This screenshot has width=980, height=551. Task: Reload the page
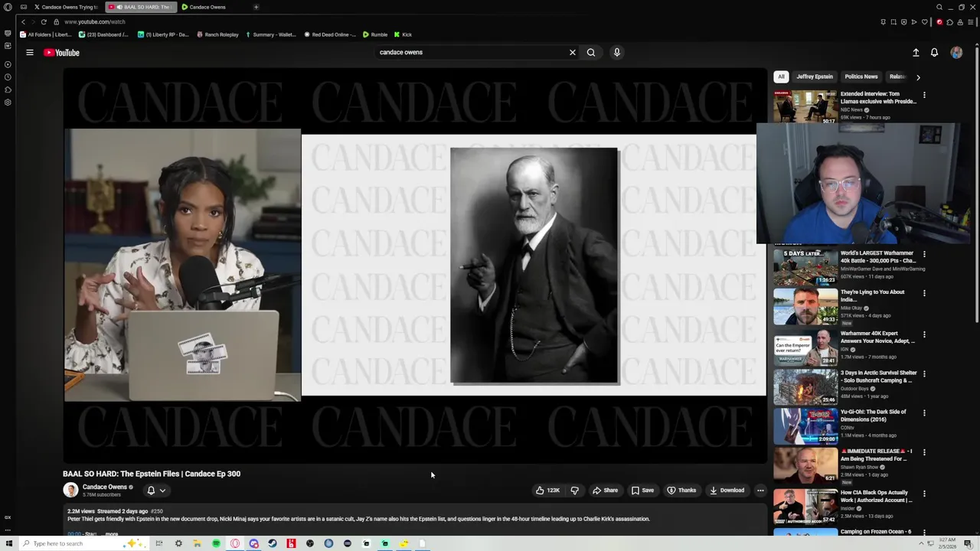click(44, 21)
